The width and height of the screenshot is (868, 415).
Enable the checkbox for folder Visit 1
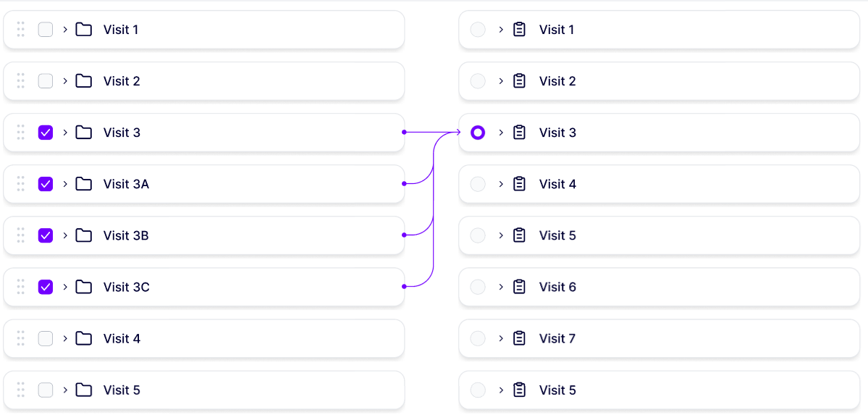46,30
